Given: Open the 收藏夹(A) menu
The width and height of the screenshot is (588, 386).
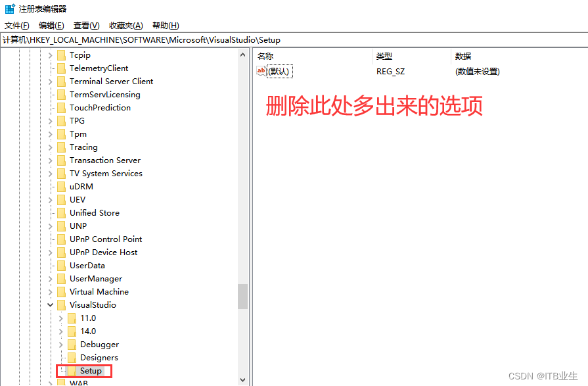Looking at the screenshot, I should (x=126, y=26).
